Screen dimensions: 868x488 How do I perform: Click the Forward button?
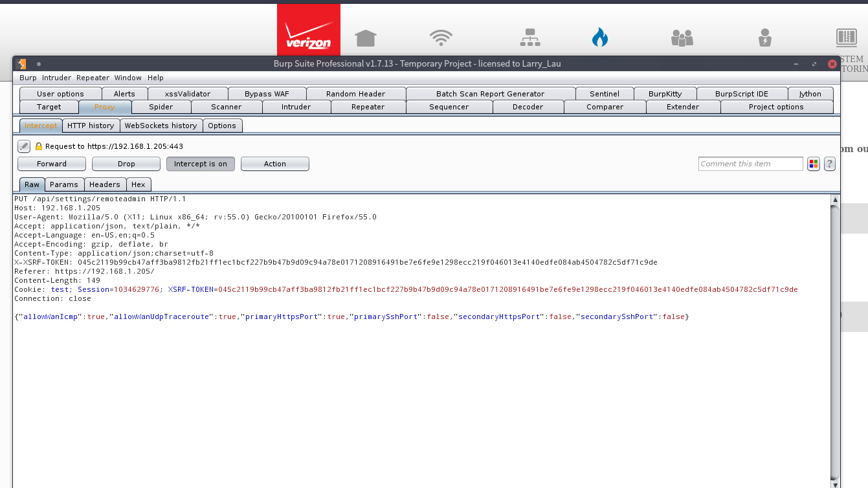[52, 164]
